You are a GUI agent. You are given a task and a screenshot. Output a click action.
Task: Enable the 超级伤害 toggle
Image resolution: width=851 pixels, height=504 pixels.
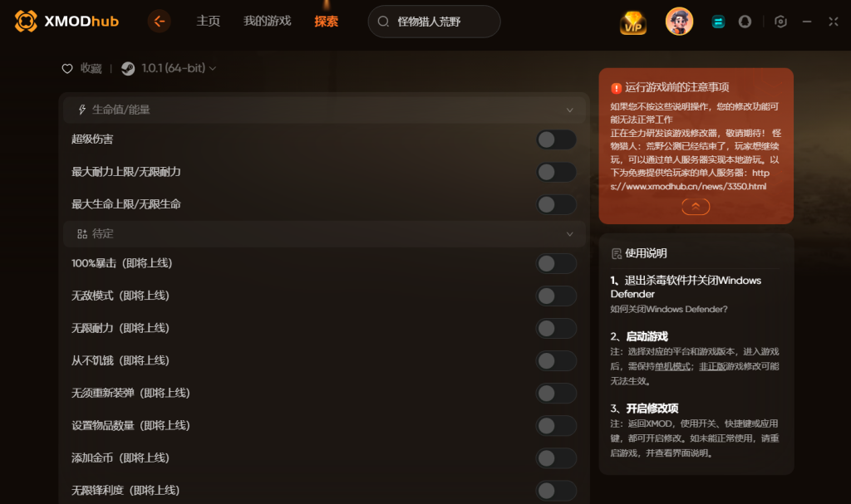[x=556, y=139]
